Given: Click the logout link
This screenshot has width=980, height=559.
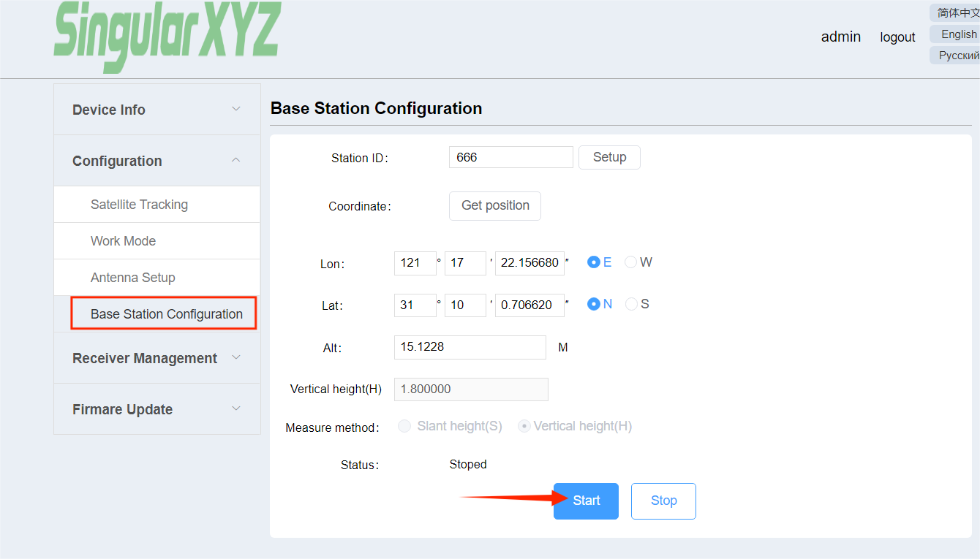Looking at the screenshot, I should [x=897, y=37].
